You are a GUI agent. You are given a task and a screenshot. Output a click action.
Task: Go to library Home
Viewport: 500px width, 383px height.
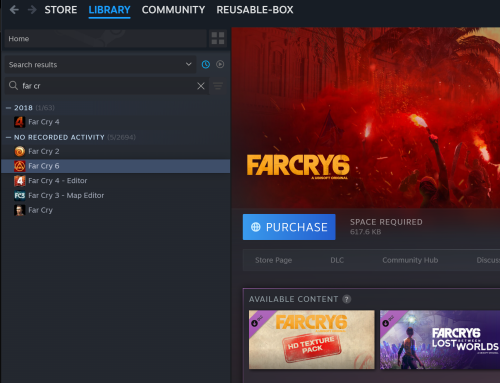pos(106,39)
